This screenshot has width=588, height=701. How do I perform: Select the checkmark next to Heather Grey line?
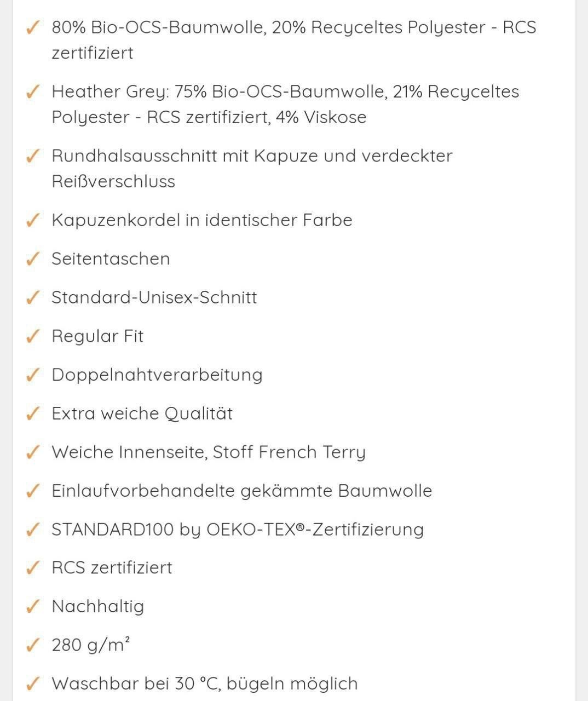pos(33,91)
